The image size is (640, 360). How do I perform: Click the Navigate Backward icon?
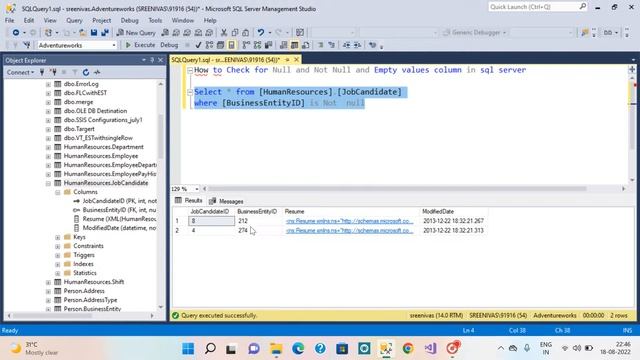(16, 33)
